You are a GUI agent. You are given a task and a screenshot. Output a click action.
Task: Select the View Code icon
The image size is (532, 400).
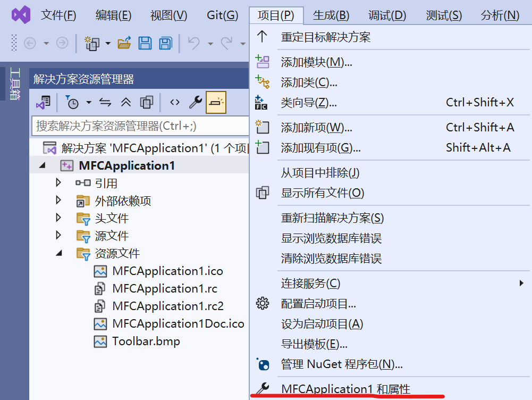174,102
